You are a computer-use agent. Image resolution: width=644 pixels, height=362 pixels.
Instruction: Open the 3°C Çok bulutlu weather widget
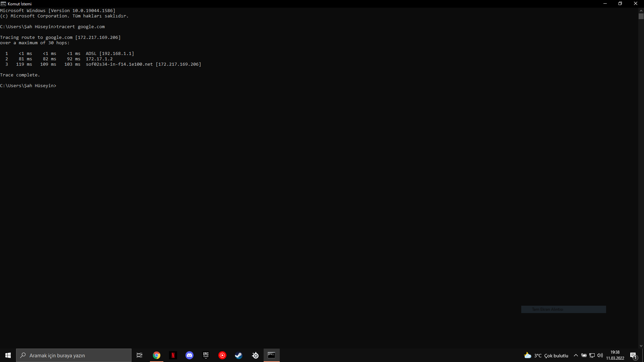coord(546,355)
